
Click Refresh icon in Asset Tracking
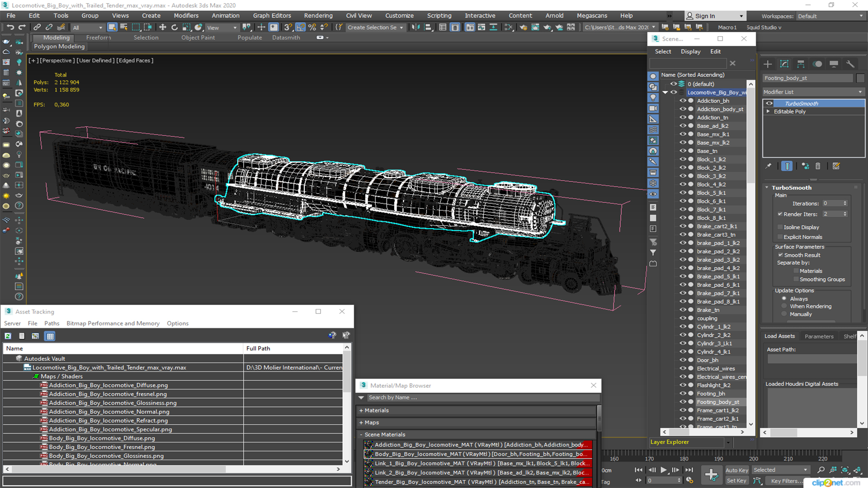[8, 336]
